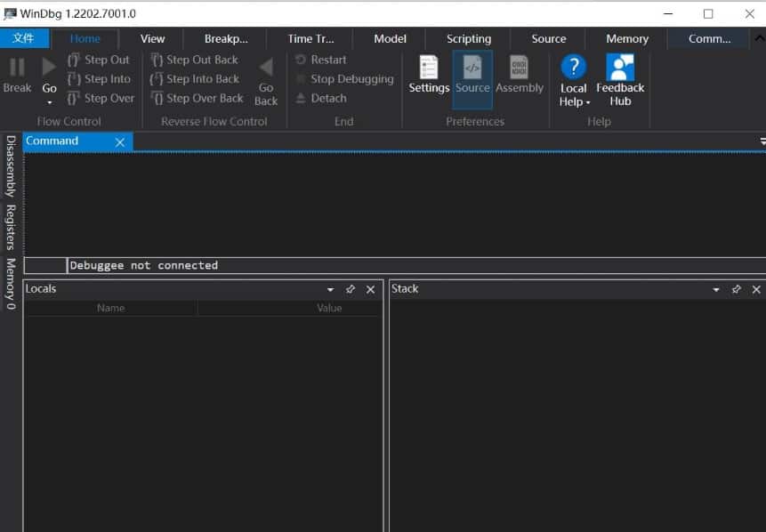Open the Command window tab list dropdown
766x532 pixels.
(762, 141)
